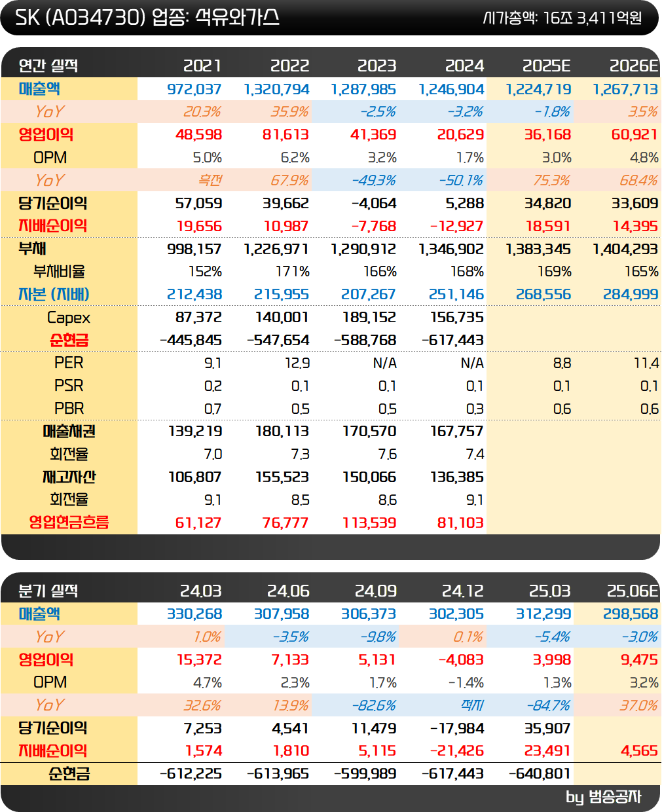Click the 25.03 quarterly net income 35,907
The width and height of the screenshot is (662, 812).
(548, 728)
